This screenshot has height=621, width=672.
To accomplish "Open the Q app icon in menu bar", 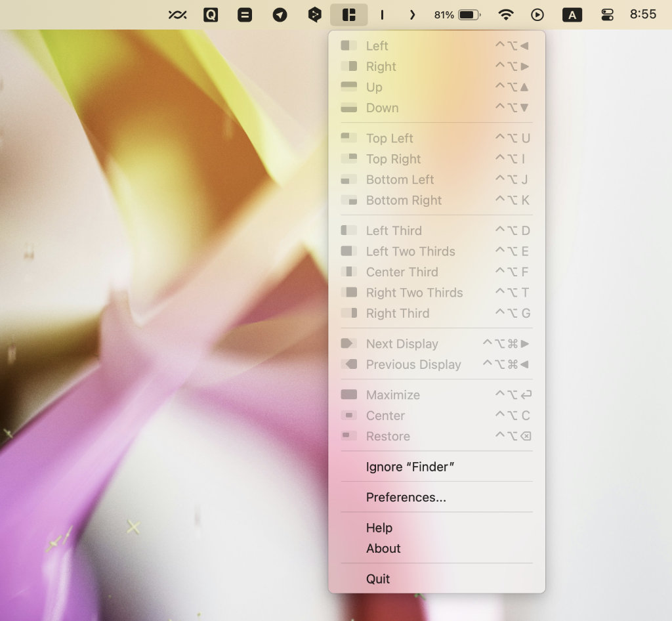I will click(211, 14).
